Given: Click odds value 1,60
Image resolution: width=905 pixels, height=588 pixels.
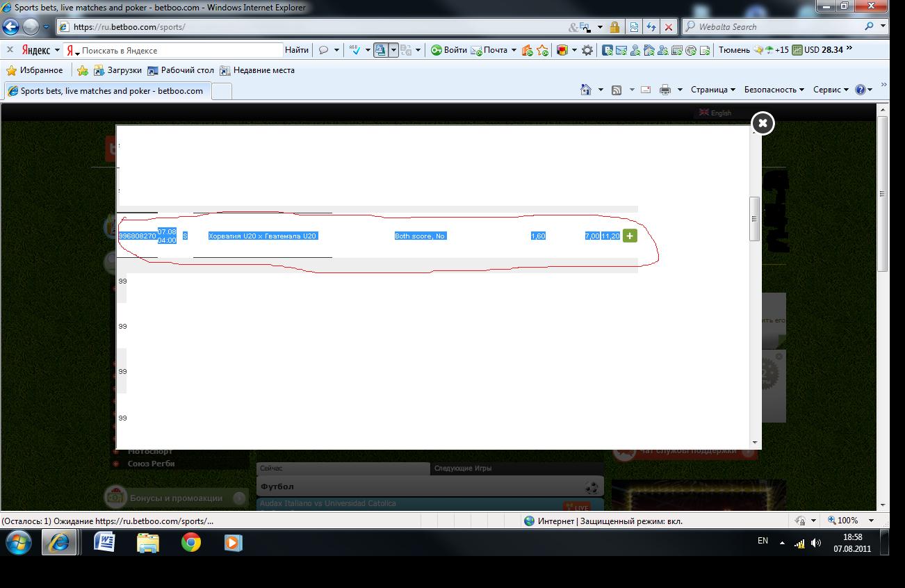Looking at the screenshot, I should point(538,236).
